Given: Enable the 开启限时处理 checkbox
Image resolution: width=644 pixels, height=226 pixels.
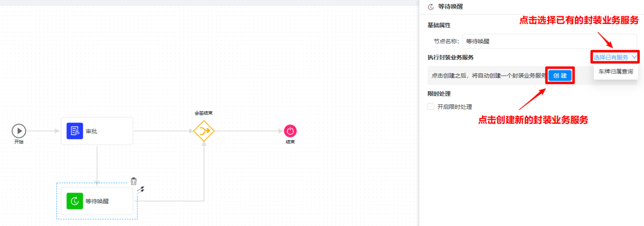Looking at the screenshot, I should (431, 107).
